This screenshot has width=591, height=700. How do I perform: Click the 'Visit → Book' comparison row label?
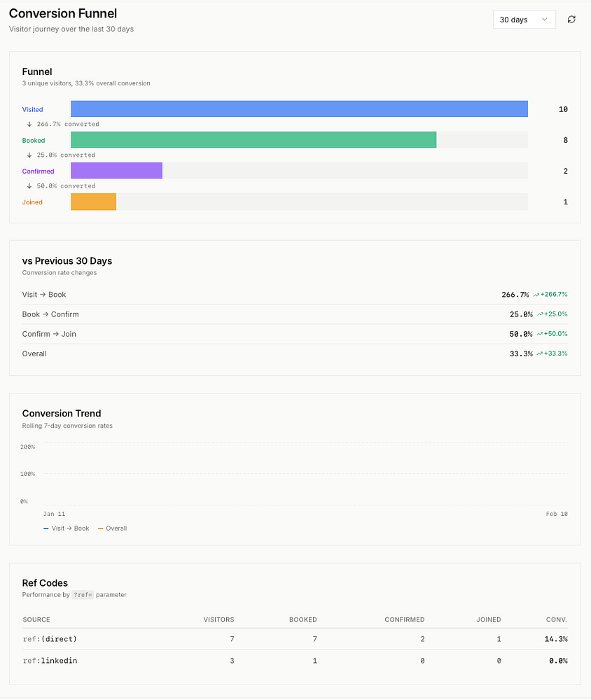tap(44, 295)
